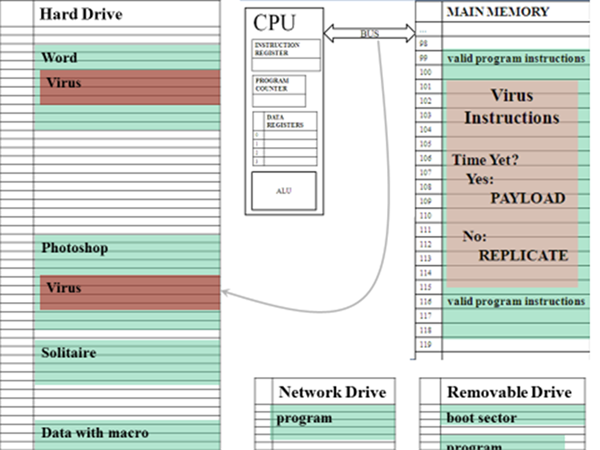Select valid program instructions at address 99
The height and width of the screenshot is (450, 600).
[x=515, y=59]
